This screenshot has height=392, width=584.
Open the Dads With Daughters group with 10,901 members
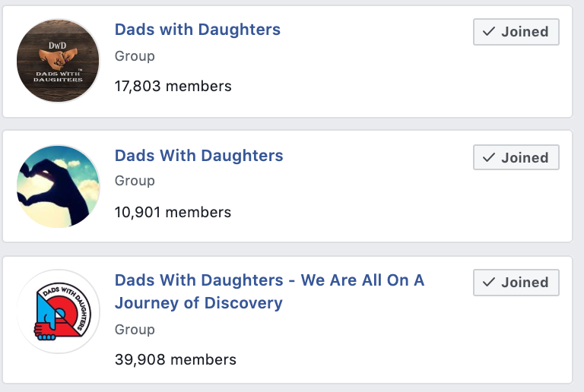click(x=199, y=156)
